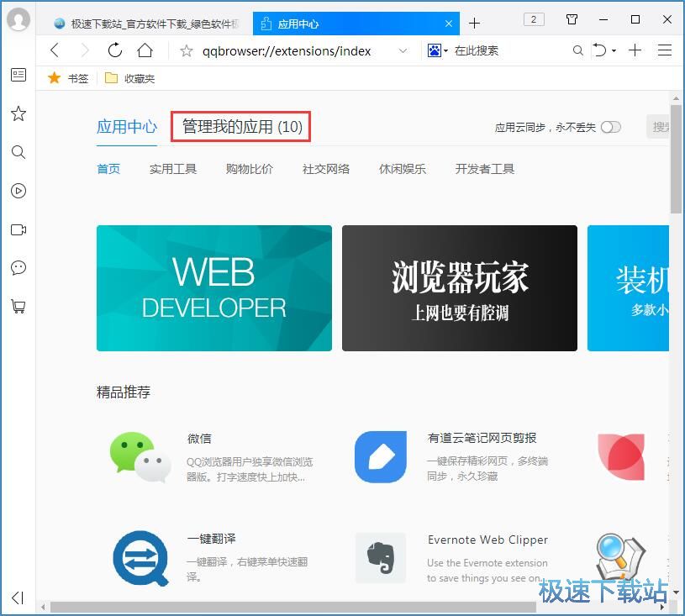Image resolution: width=685 pixels, height=616 pixels.
Task: Click the undo restore-closed-tab icon
Action: click(600, 50)
